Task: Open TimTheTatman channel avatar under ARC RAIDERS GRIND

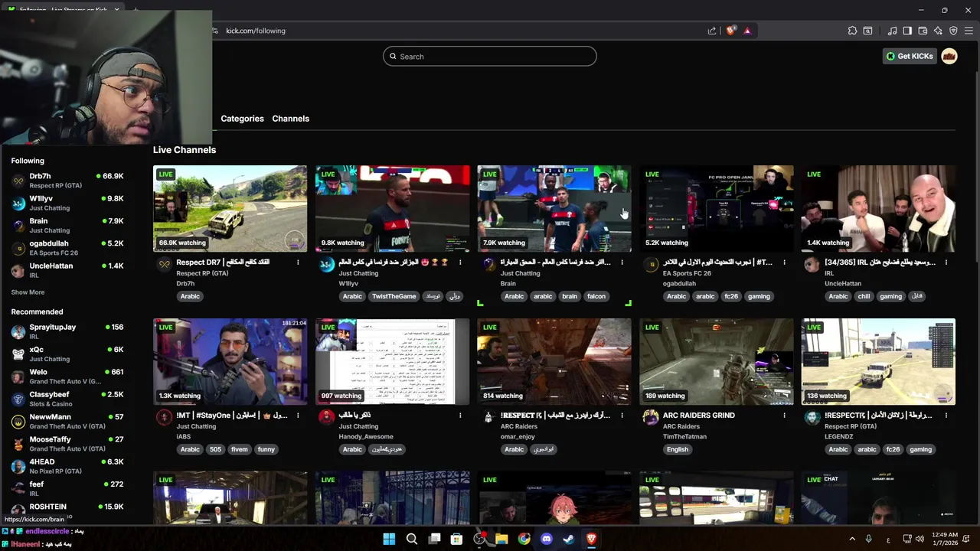Action: 651,418
